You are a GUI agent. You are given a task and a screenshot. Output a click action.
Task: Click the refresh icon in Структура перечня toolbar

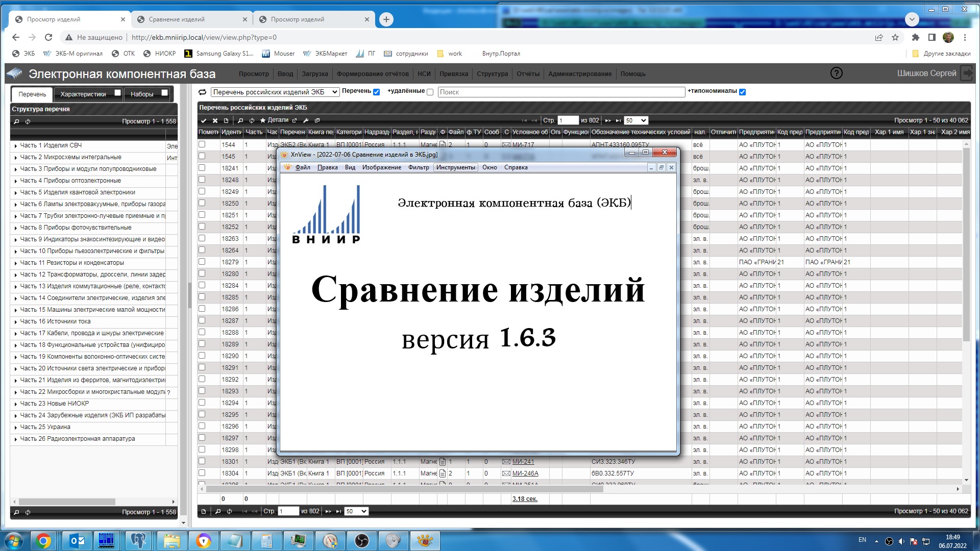coord(28,121)
